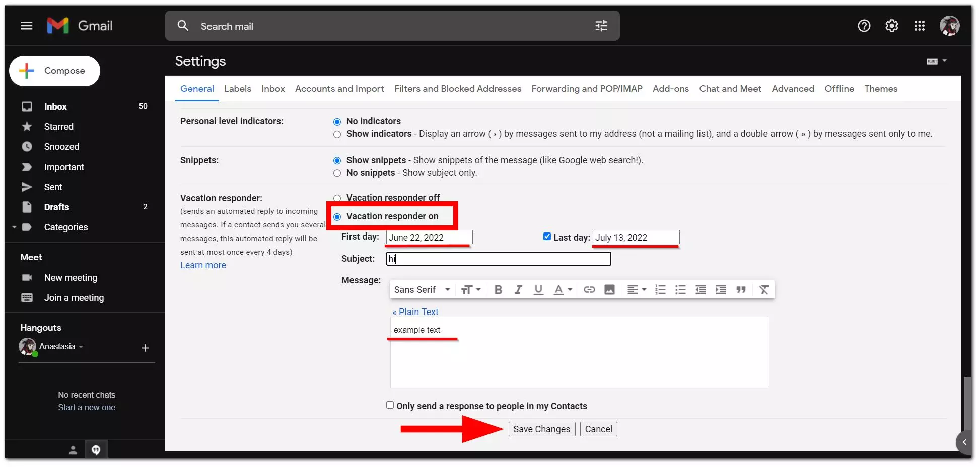Viewport: 980px width, 467px height.
Task: Click the search magnifier icon
Action: click(183, 26)
